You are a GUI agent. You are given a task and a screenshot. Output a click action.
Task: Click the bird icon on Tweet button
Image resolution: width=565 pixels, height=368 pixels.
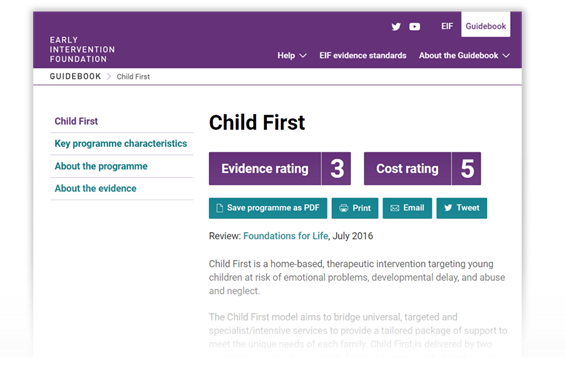coord(448,208)
